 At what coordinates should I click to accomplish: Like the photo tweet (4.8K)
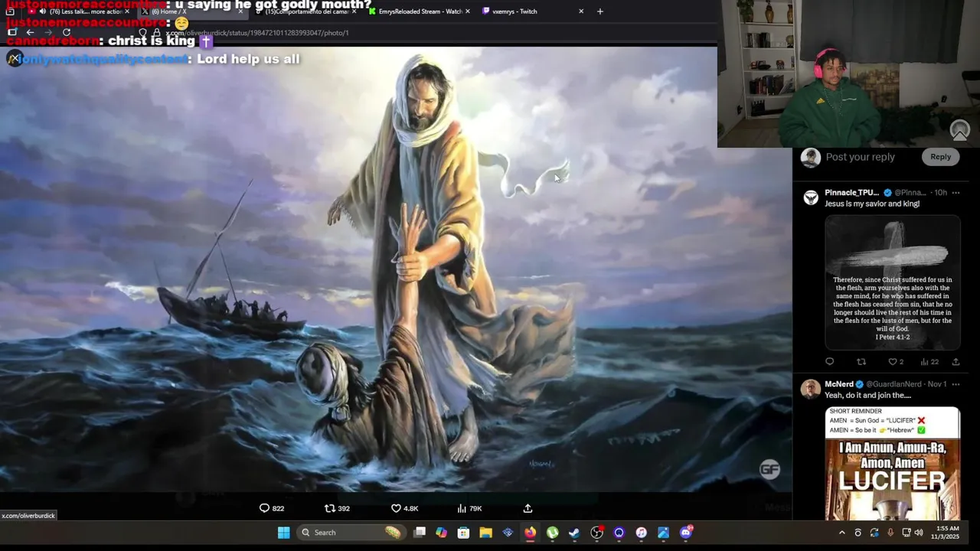404,508
